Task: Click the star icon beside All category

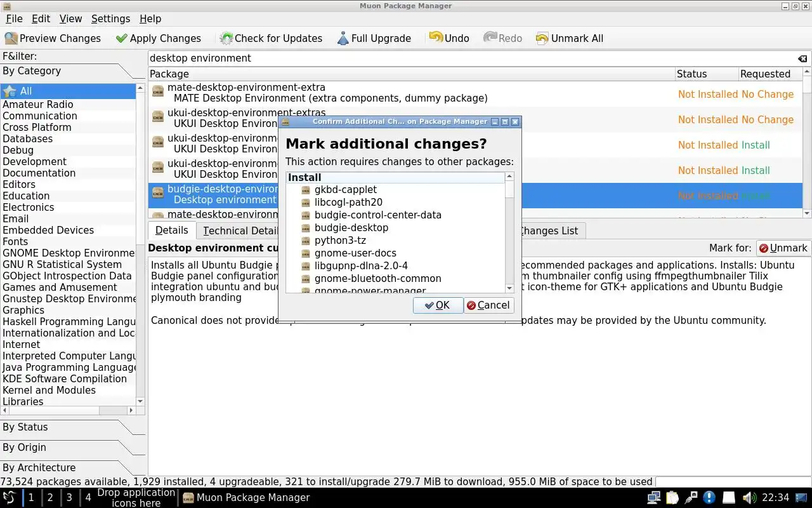Action: (x=9, y=91)
